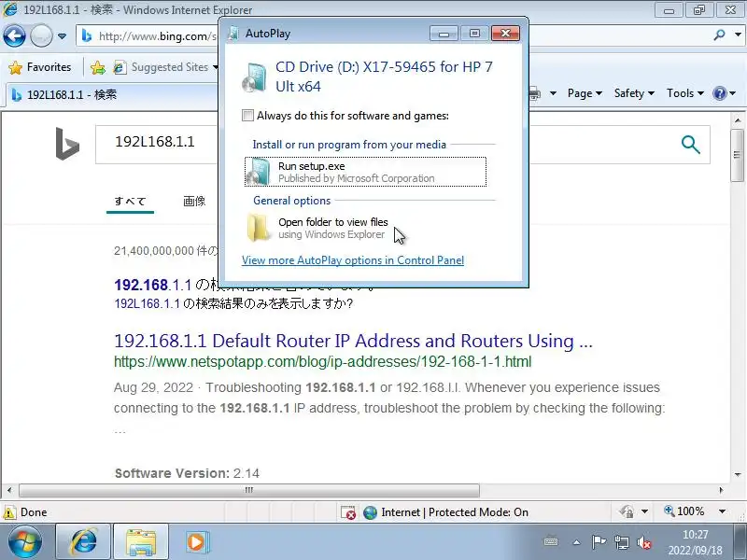Close the AutoPlay dialog

click(505, 33)
